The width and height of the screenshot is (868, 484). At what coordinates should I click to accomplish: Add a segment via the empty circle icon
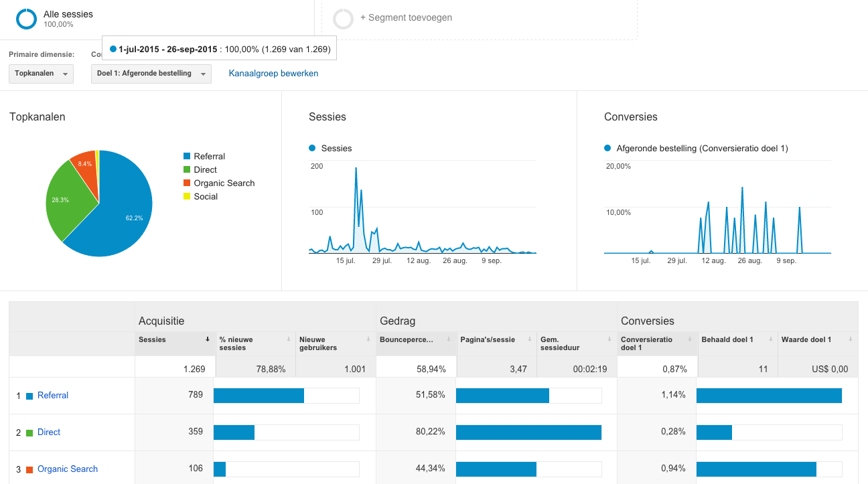(x=343, y=19)
